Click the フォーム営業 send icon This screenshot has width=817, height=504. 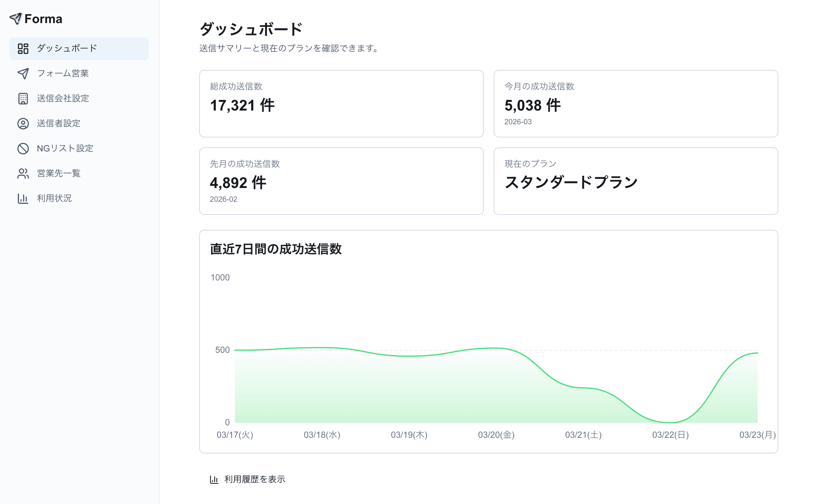(23, 74)
